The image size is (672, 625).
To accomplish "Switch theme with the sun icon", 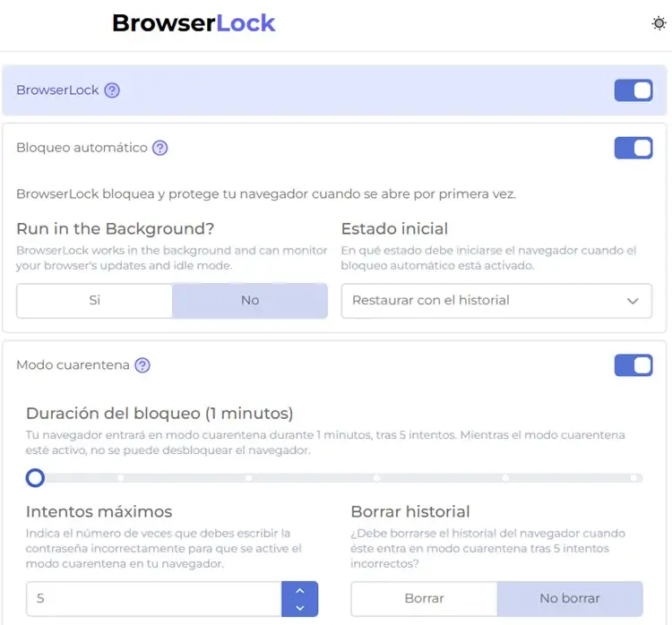I will [x=659, y=23].
